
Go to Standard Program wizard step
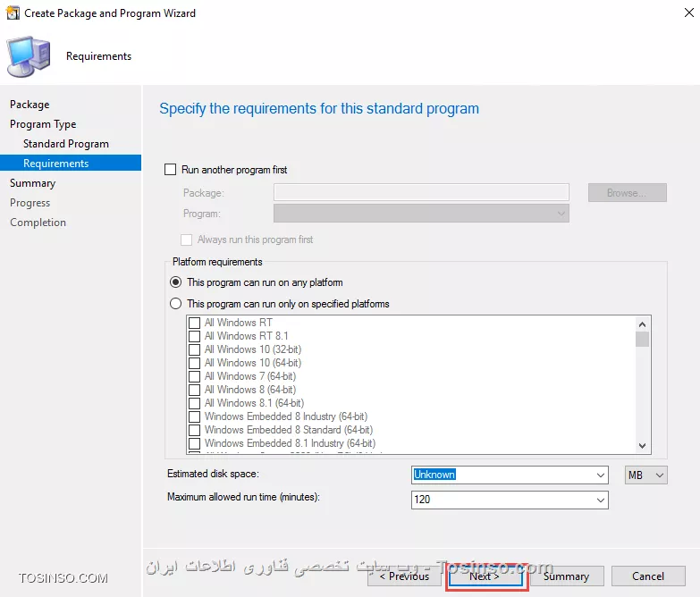[66, 144]
